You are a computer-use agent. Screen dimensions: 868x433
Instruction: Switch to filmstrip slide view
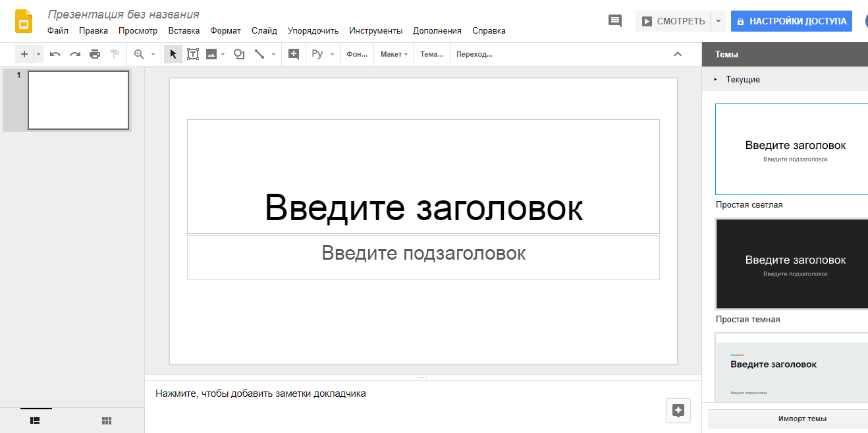coord(35,420)
